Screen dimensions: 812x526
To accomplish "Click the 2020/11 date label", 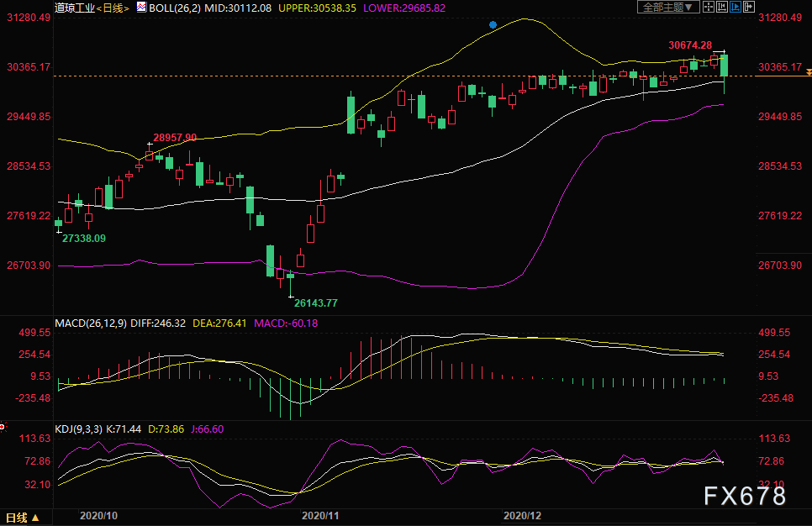I will pos(320,516).
